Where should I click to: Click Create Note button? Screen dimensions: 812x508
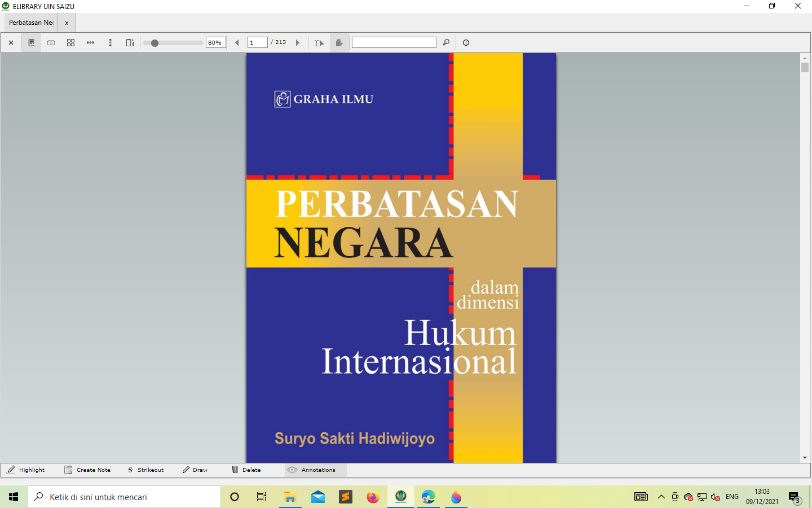click(87, 470)
